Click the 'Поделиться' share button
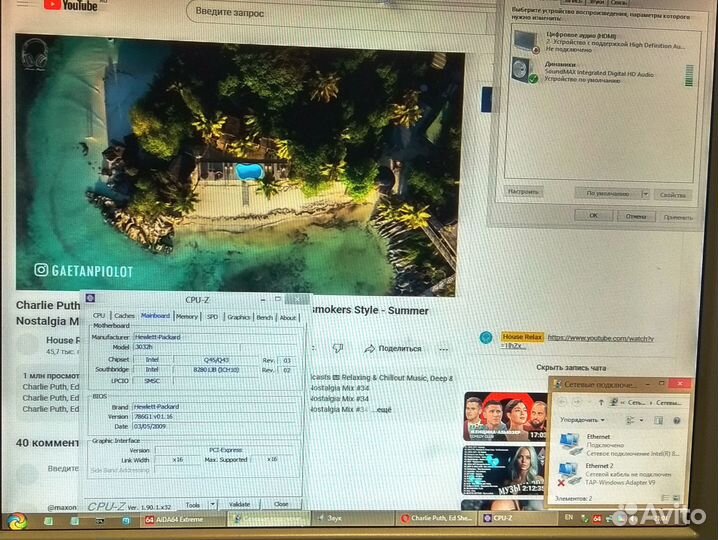Viewport: 718px width, 540px height. pos(392,348)
